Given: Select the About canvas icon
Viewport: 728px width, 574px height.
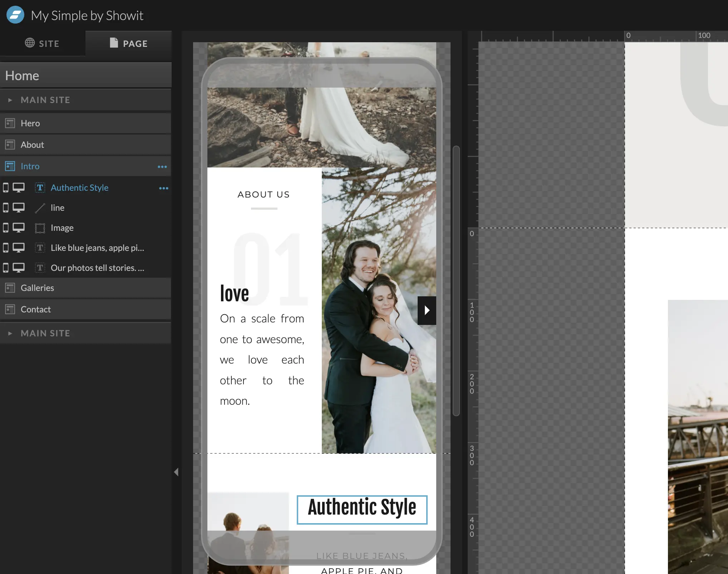Looking at the screenshot, I should click(9, 145).
